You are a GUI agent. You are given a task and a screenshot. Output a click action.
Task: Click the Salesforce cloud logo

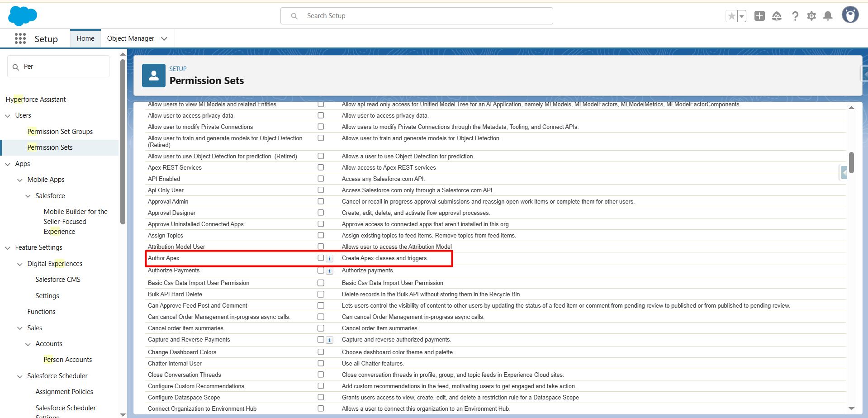point(23,16)
